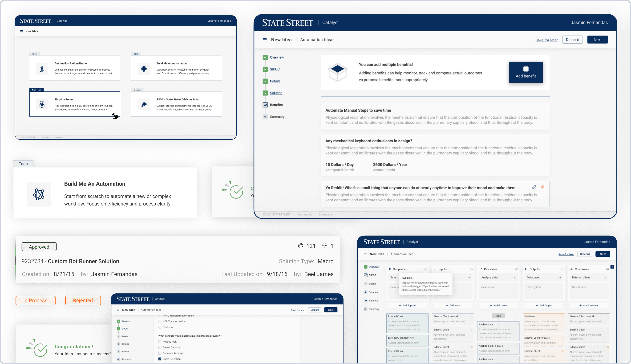Select the Simplify Room idea card
631x364 pixels.
click(75, 104)
